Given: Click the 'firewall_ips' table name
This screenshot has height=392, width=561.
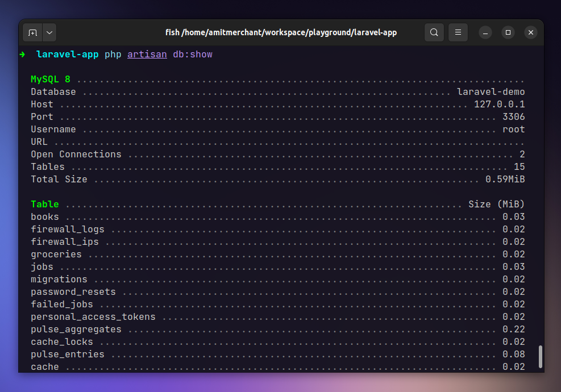Looking at the screenshot, I should point(64,242).
